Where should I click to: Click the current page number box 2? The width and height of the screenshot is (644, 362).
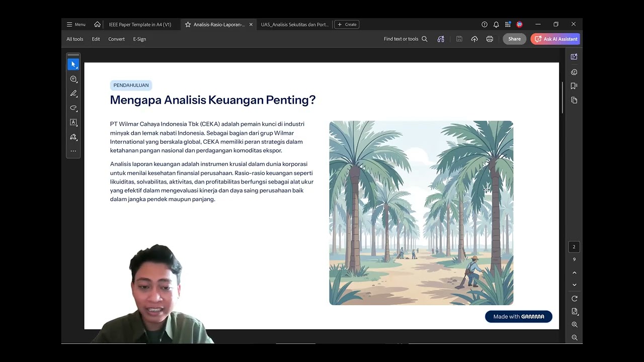(574, 247)
